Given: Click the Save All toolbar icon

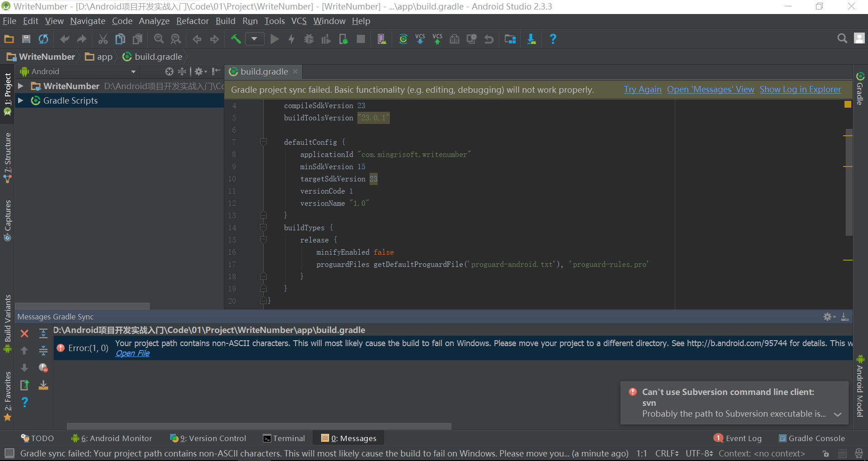Looking at the screenshot, I should click(x=26, y=39).
